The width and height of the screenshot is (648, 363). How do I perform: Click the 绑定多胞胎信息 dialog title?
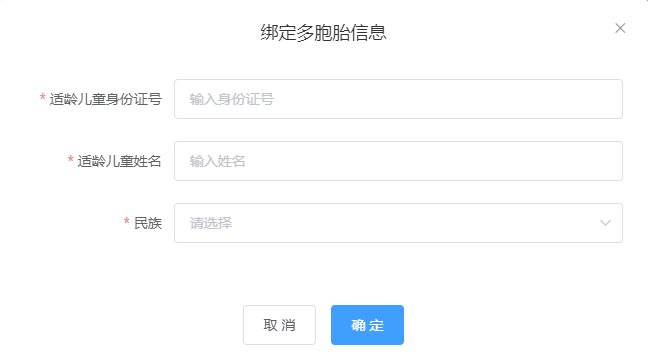324,33
